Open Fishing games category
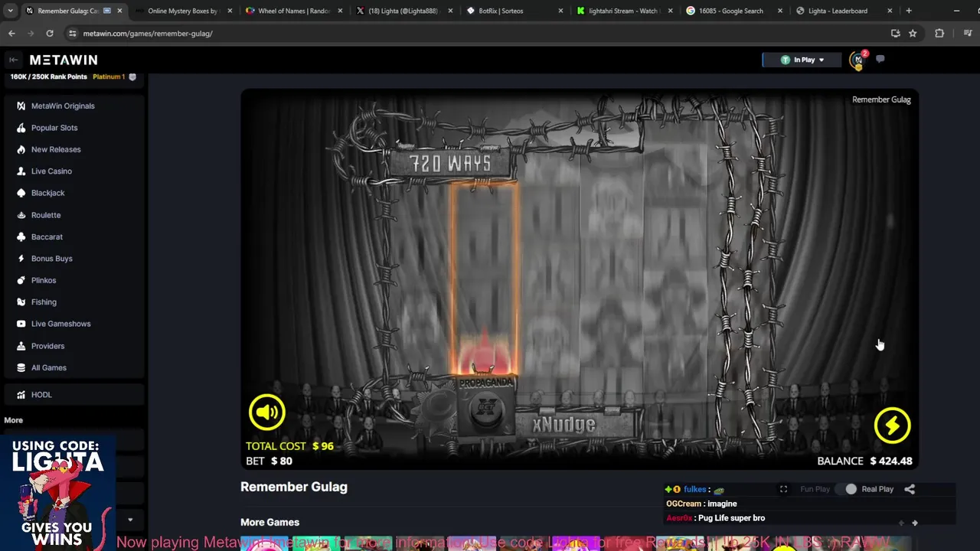The height and width of the screenshot is (551, 980). [44, 302]
